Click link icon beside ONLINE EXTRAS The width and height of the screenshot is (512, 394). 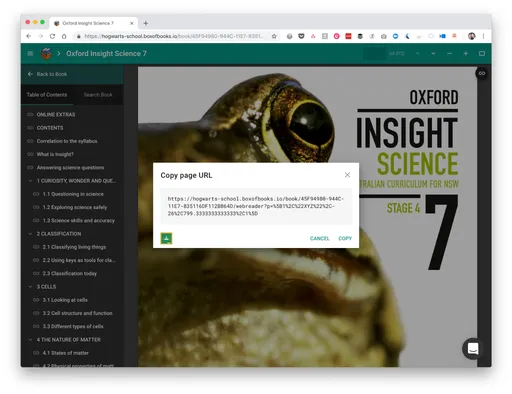click(30, 115)
